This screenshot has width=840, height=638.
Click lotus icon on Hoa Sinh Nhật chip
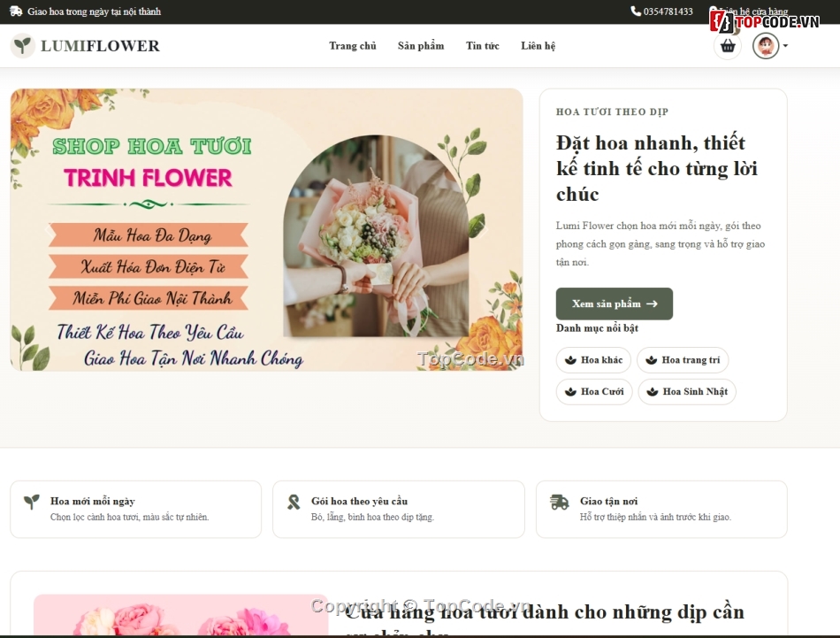[x=653, y=391]
